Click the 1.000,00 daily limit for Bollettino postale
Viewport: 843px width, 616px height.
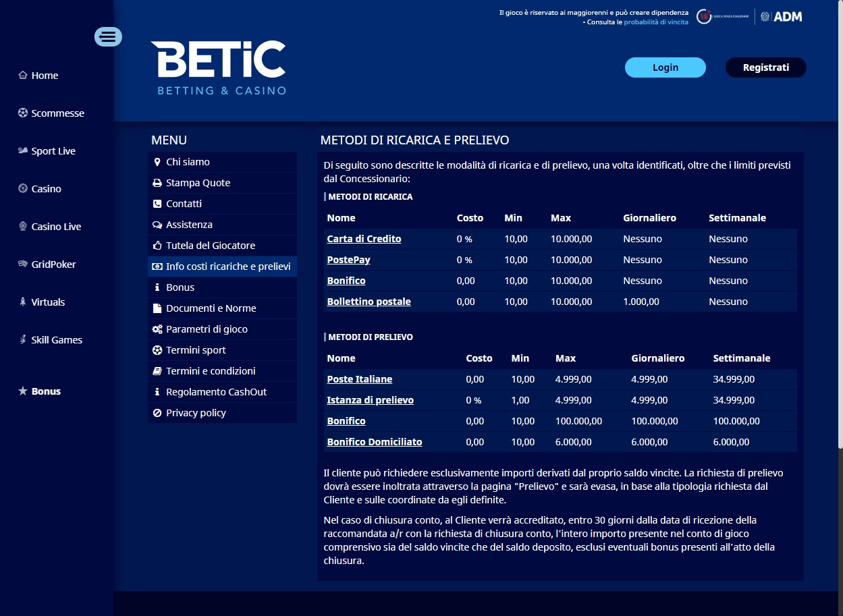click(641, 302)
